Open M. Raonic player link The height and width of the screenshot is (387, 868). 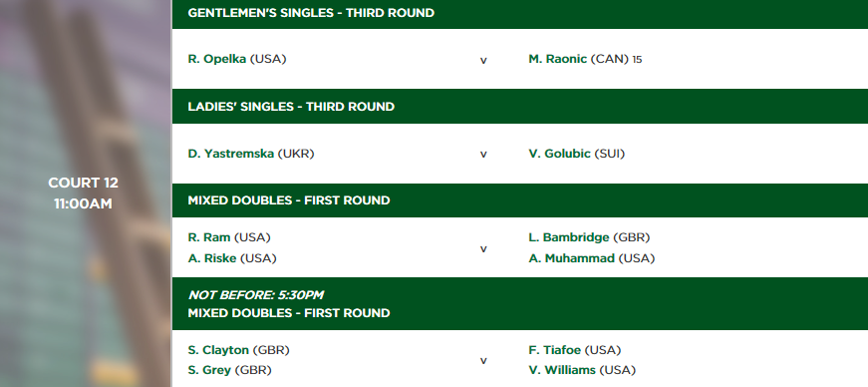point(557,59)
